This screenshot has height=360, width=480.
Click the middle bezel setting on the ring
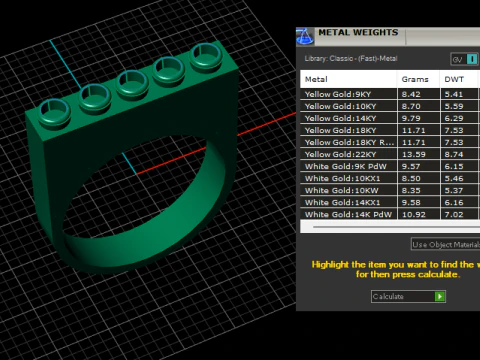pos(132,84)
